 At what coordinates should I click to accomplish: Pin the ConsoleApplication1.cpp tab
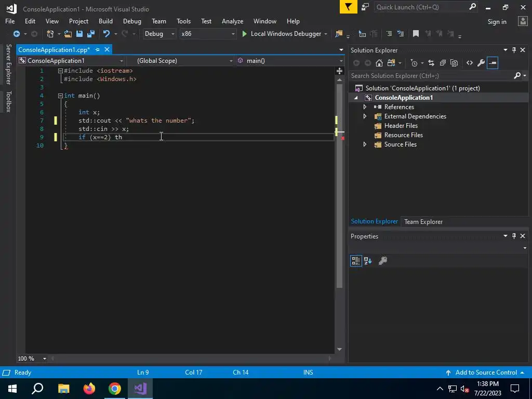(x=97, y=50)
